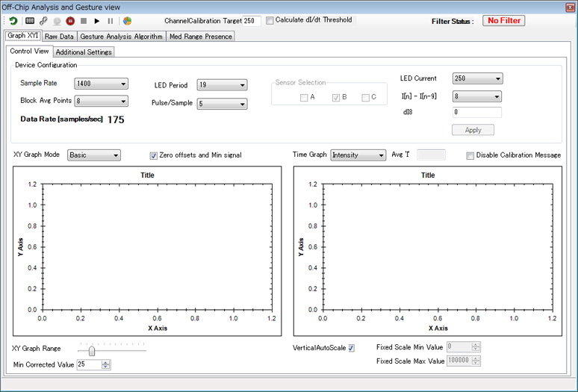Open the Sample Rate dropdown
The height and width of the screenshot is (392, 578).
[101, 84]
